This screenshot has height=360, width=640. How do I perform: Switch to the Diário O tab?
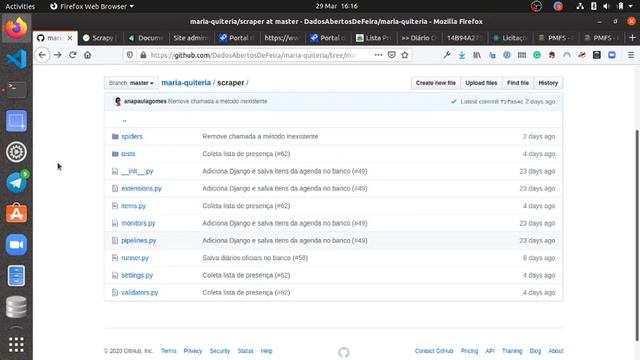pos(419,38)
